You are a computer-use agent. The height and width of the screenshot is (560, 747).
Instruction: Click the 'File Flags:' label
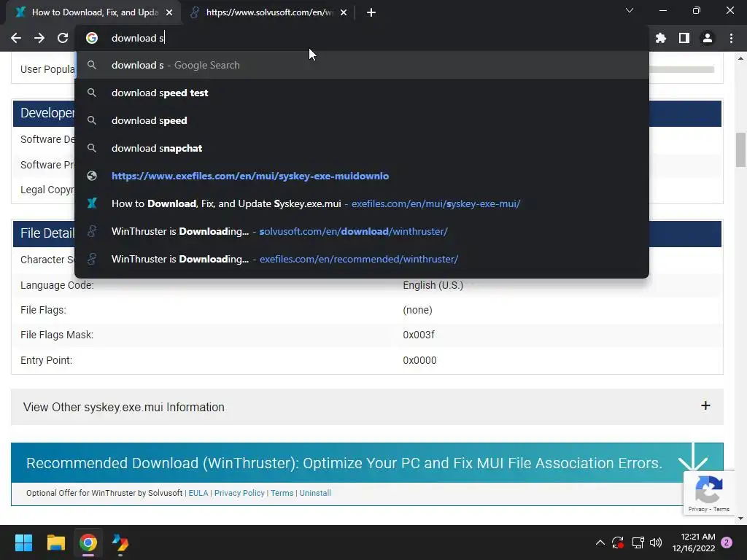(x=43, y=310)
